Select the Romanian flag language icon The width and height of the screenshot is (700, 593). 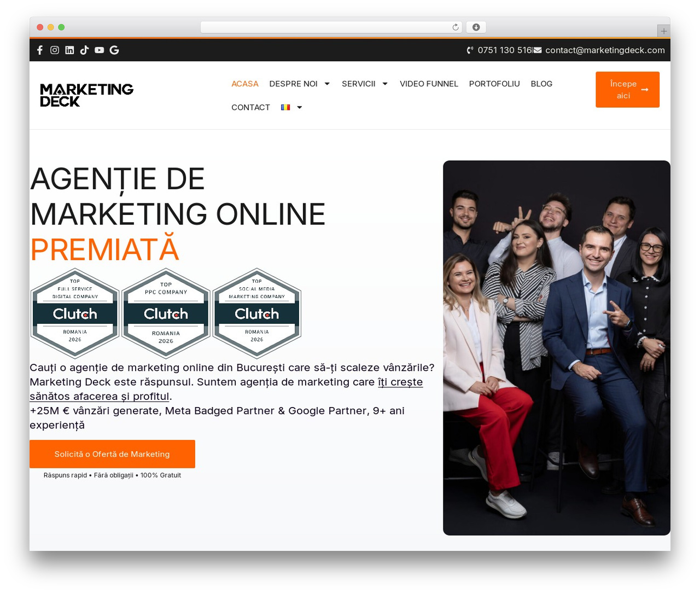[x=285, y=107]
